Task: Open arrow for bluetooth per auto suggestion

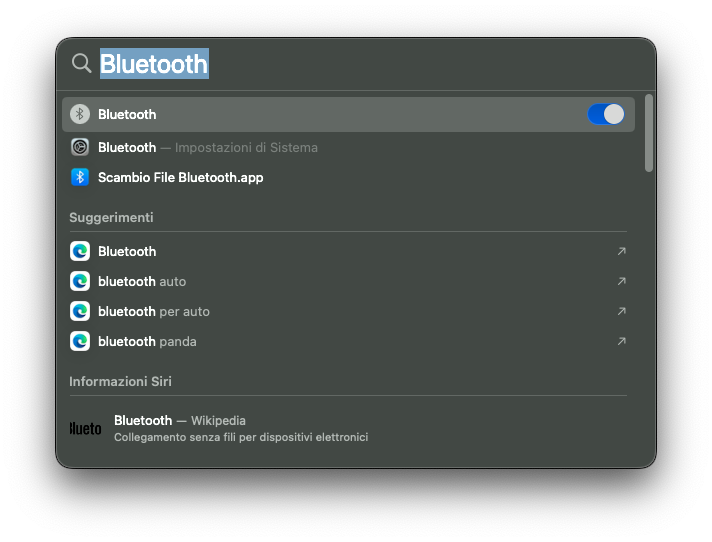Action: (x=621, y=311)
